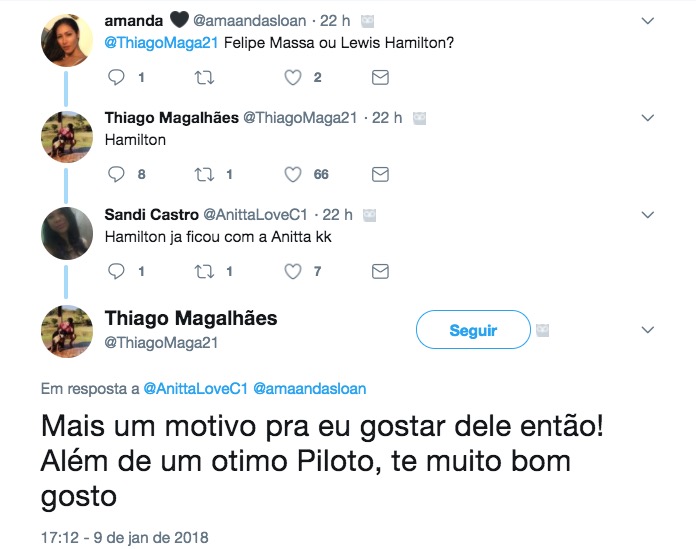Reply to amanda's tweet
Image resolution: width=696 pixels, height=549 pixels.
pos(115,77)
